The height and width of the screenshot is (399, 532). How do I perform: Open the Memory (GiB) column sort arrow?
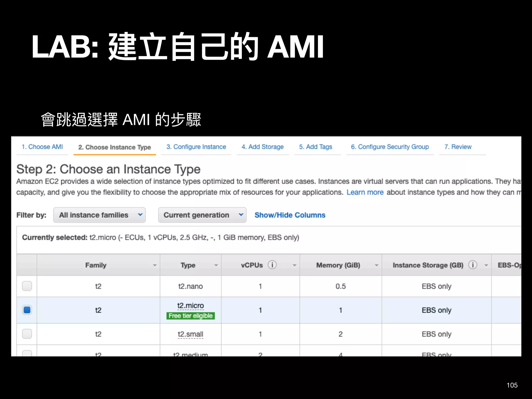coord(376,265)
